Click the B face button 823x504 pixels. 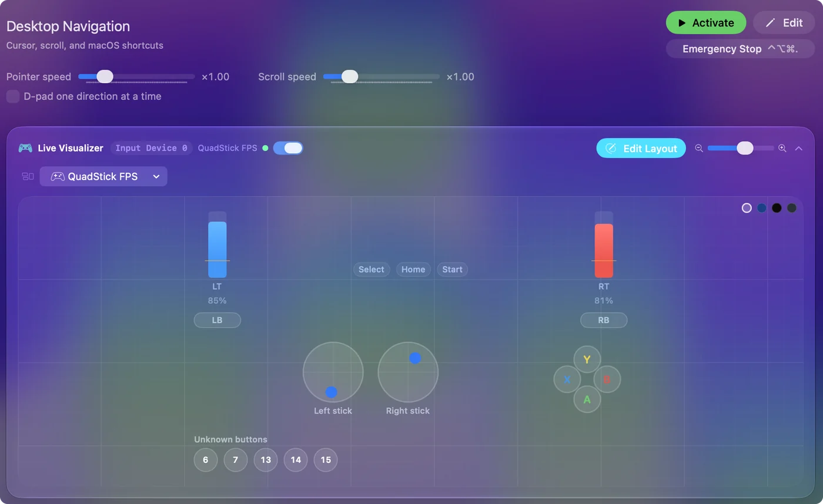tap(607, 379)
